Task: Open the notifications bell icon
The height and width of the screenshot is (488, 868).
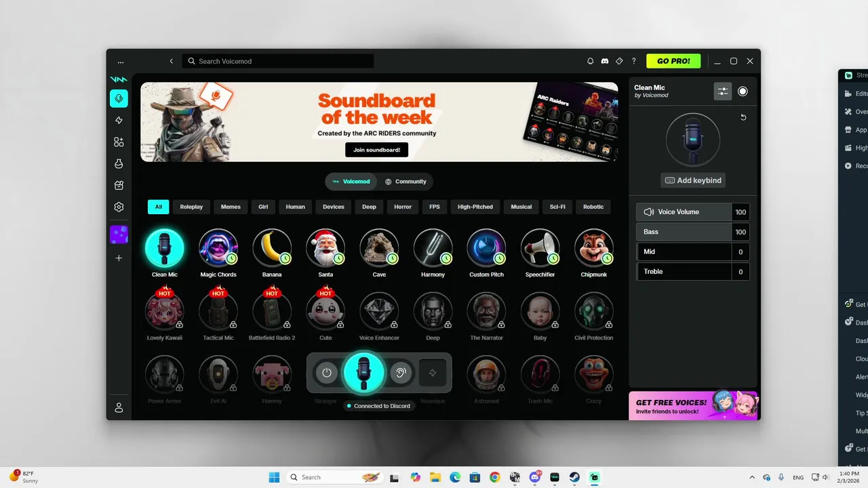Action: click(x=591, y=61)
